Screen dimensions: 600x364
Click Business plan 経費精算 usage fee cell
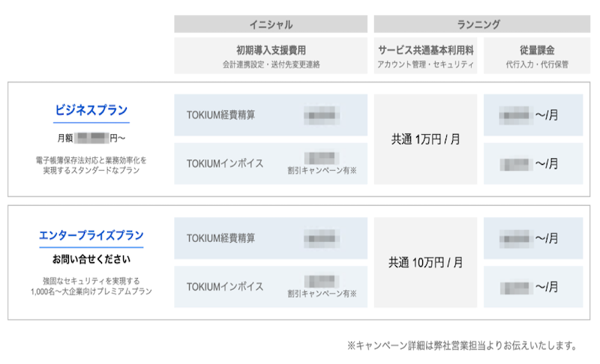(533, 115)
